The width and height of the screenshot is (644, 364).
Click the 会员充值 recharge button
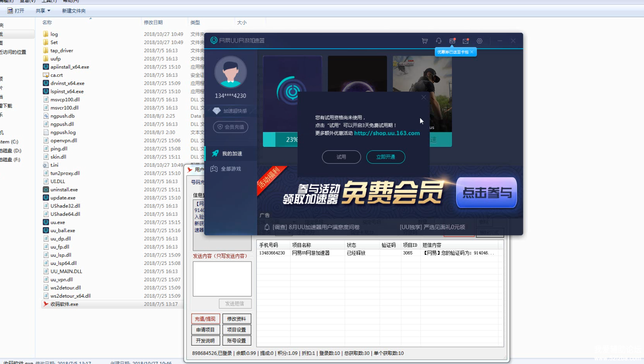coord(231,127)
